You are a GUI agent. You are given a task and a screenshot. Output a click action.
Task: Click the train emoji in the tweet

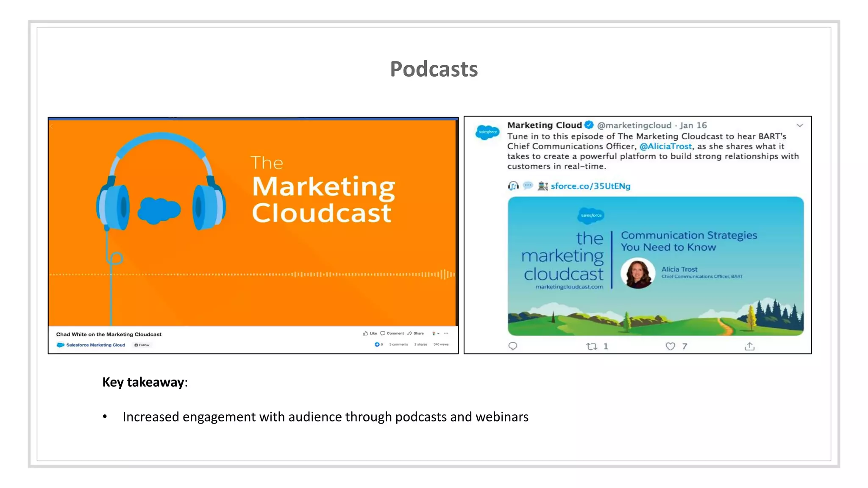pos(543,186)
